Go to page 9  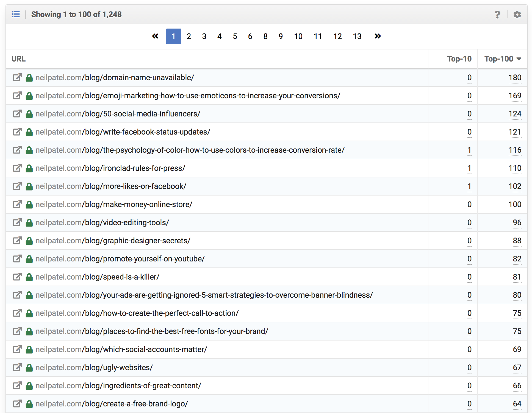(x=281, y=36)
